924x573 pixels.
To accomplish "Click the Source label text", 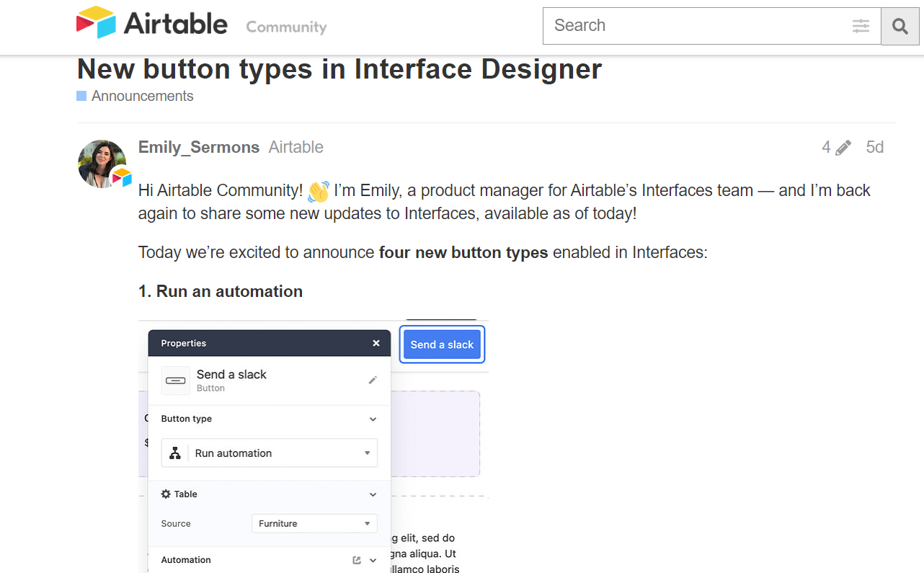I will pyautogui.click(x=176, y=523).
